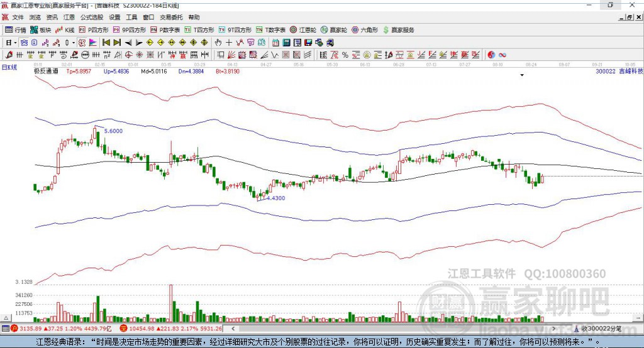Open the 行情 quotes view

click(x=16, y=30)
